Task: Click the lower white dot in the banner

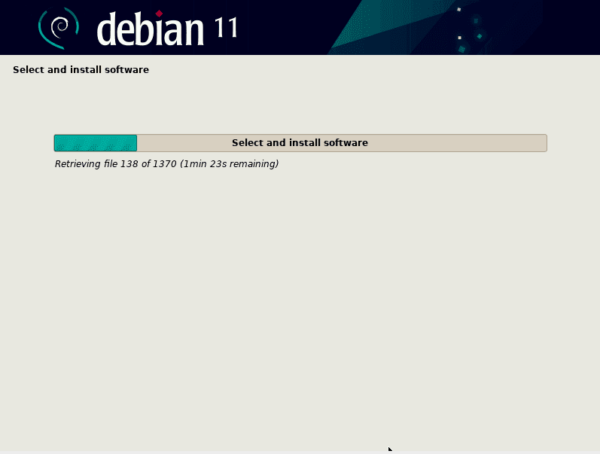Action: click(x=458, y=38)
